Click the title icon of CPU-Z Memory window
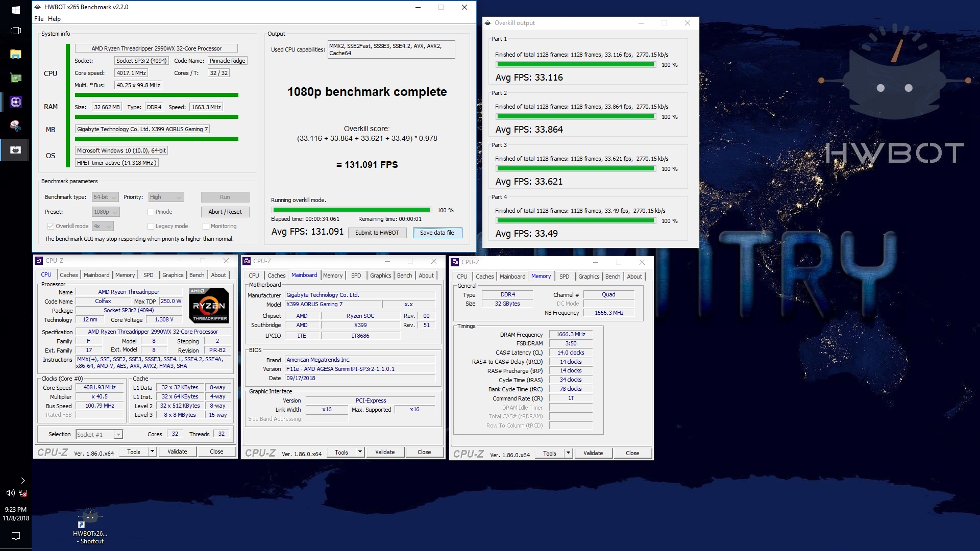Image resolution: width=980 pixels, height=551 pixels. click(x=455, y=262)
